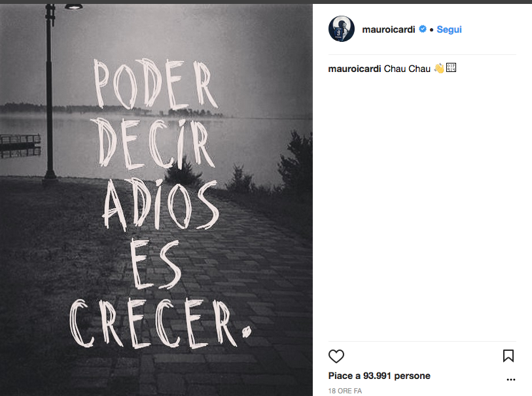Click the word ES in the post image

coord(154,264)
